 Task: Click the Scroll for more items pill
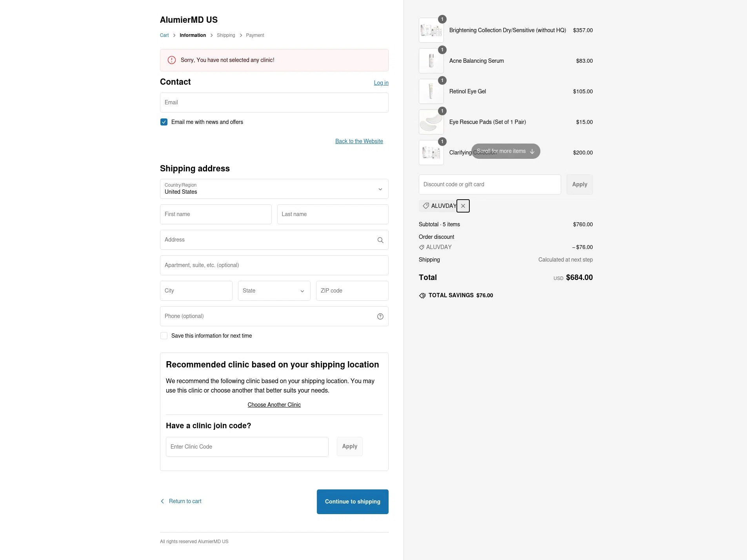click(505, 151)
